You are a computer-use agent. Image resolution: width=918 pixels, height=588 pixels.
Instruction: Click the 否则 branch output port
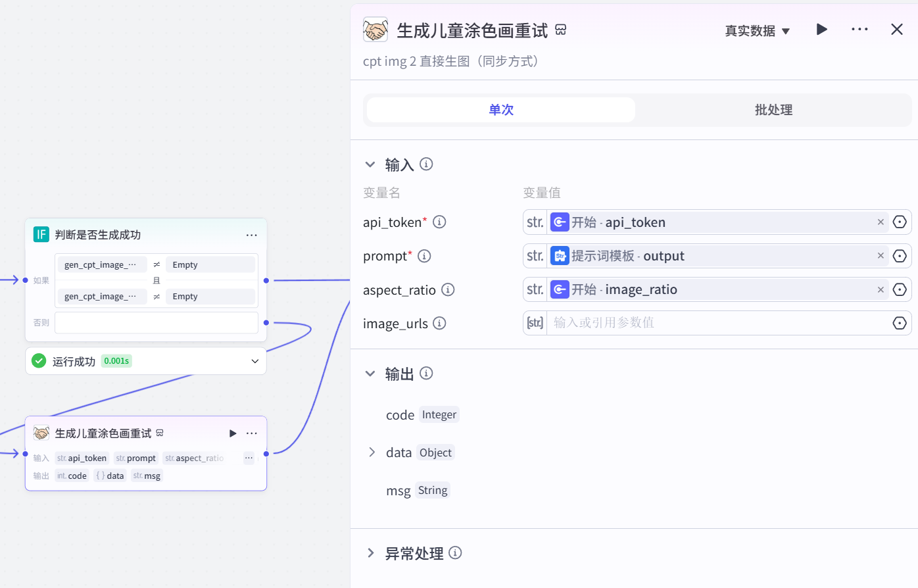pyautogui.click(x=266, y=323)
